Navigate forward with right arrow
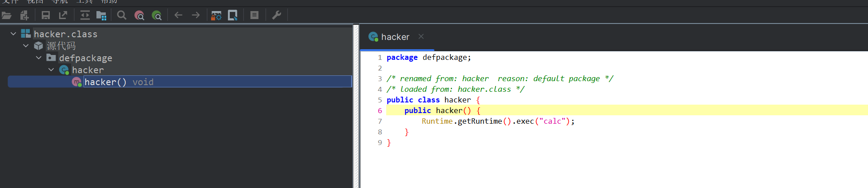Screen dimensions: 868x188 tap(196, 16)
